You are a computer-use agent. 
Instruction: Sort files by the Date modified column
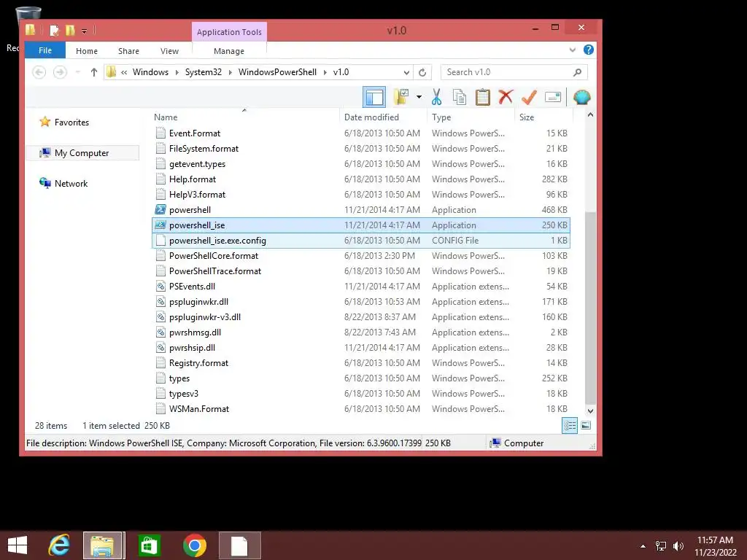click(x=384, y=117)
